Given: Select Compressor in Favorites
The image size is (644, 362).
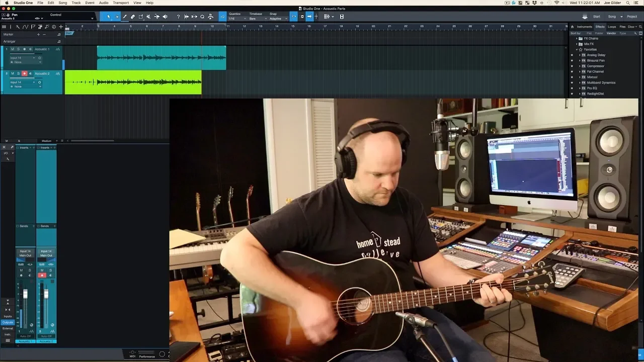Looking at the screenshot, I should (x=595, y=66).
